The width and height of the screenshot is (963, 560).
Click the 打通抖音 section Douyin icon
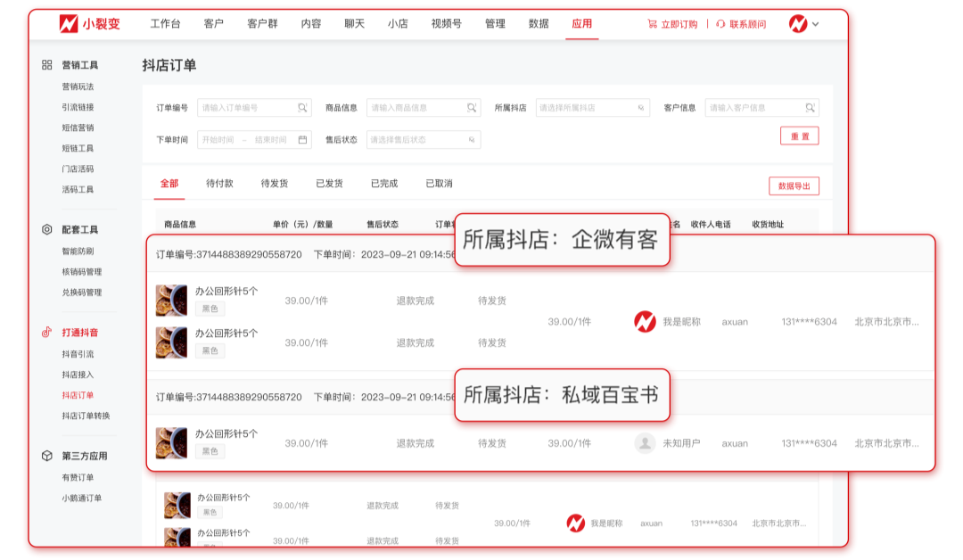pos(46,333)
